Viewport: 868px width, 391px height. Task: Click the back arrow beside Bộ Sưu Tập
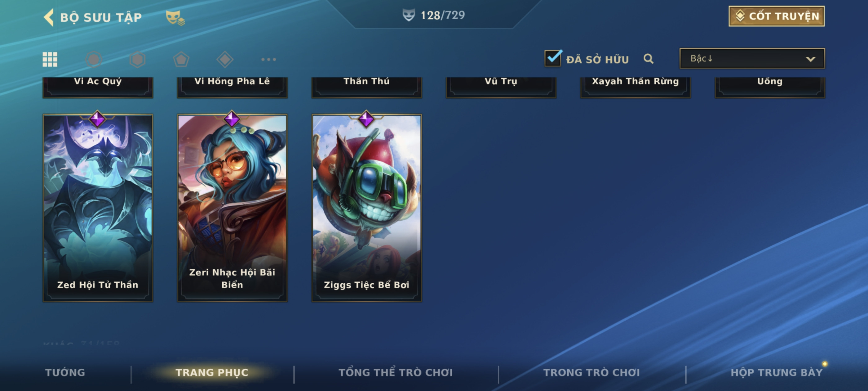49,17
